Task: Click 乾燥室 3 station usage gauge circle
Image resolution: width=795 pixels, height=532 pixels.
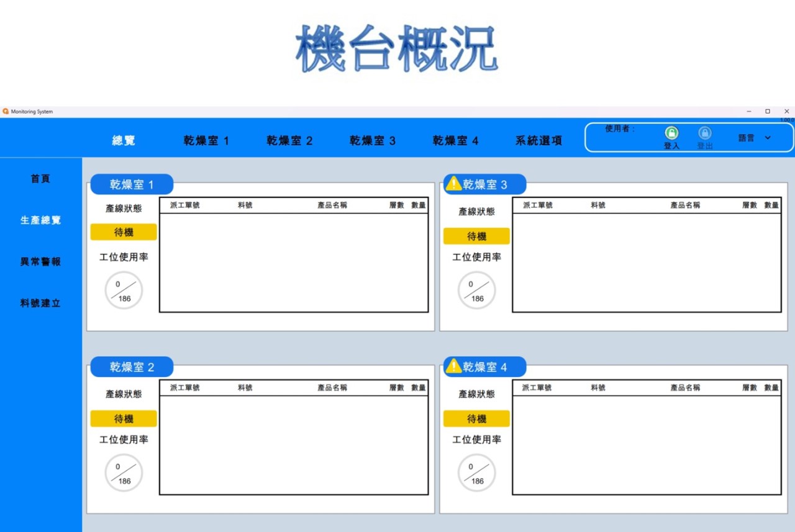Action: (476, 291)
